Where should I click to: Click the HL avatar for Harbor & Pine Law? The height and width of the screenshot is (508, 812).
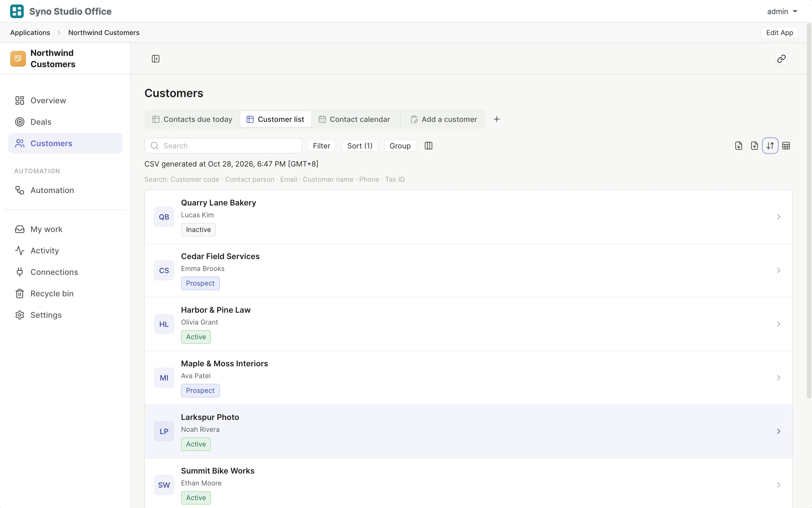pos(164,324)
